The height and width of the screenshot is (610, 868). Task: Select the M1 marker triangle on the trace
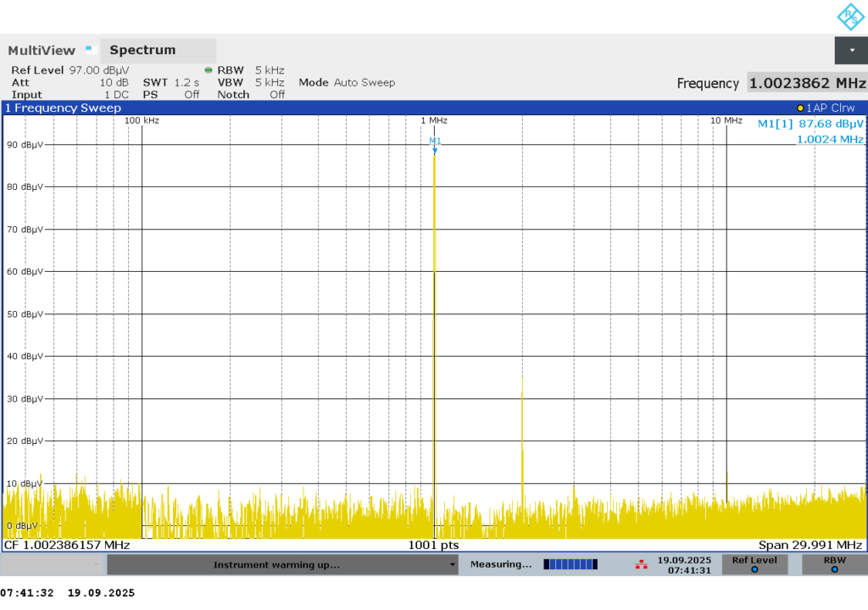click(435, 151)
